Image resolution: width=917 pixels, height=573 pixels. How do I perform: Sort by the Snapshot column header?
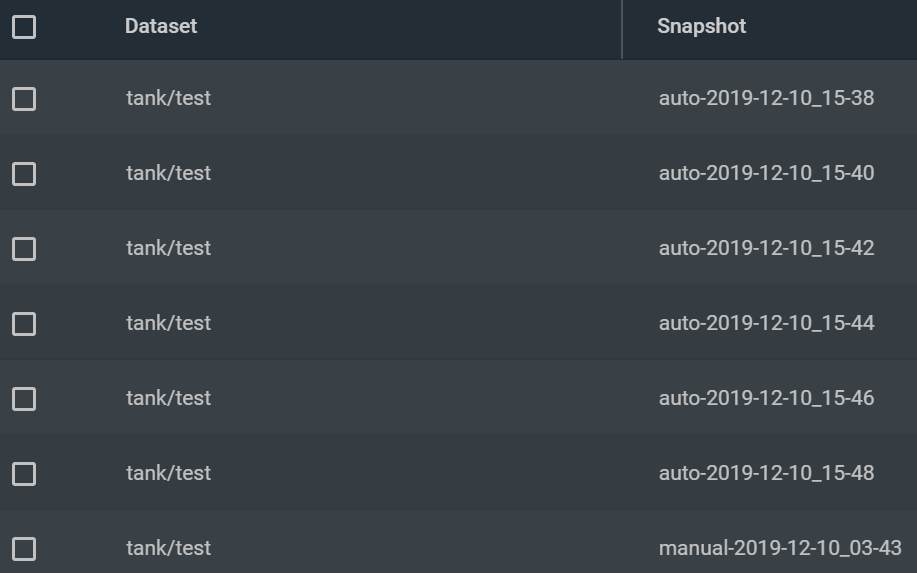click(701, 26)
